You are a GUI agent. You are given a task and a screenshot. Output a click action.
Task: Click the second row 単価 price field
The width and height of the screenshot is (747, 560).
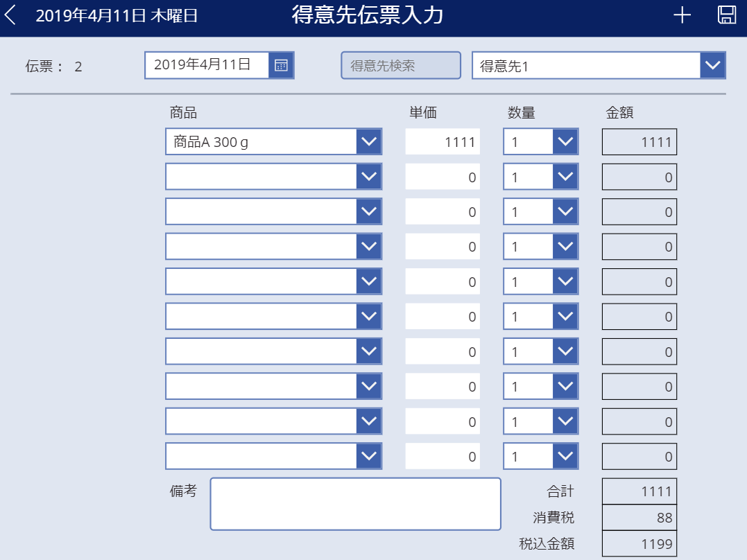(443, 176)
